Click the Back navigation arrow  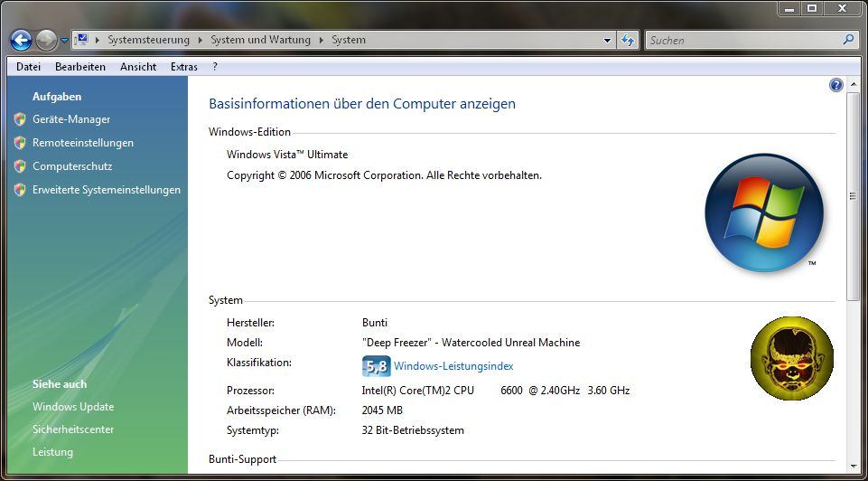[x=21, y=40]
